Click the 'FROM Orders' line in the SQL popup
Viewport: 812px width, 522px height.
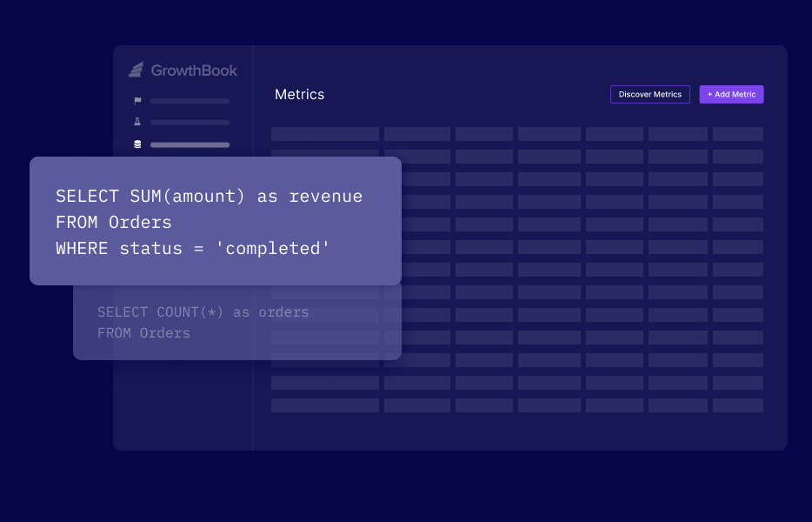(113, 222)
